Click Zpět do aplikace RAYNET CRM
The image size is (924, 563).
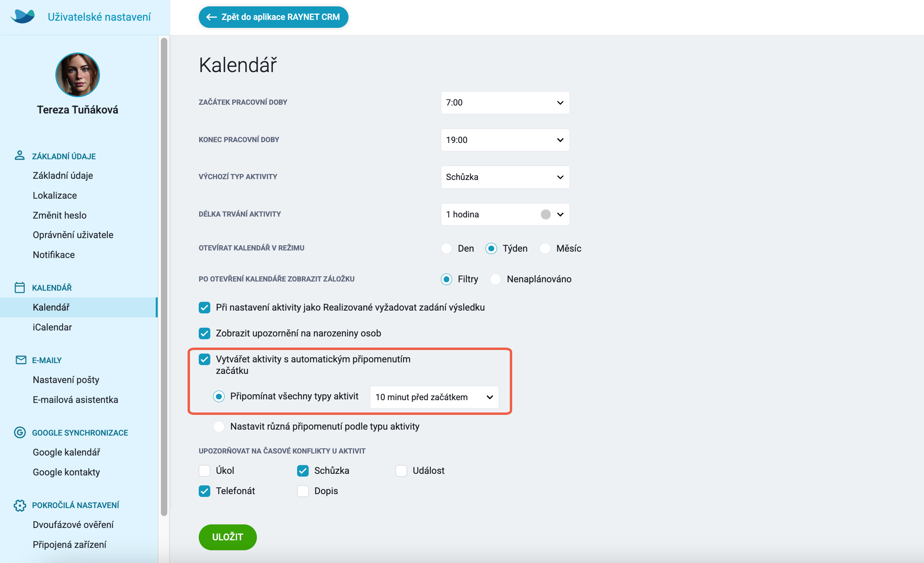(273, 17)
